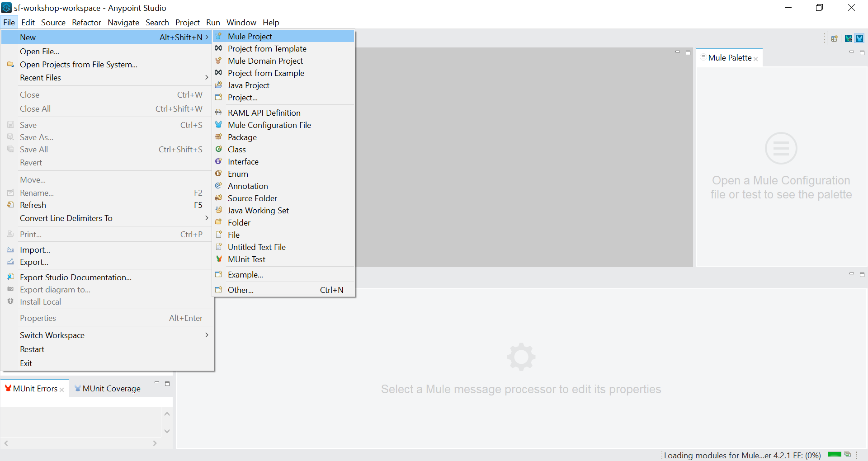Close the MUnit Errors tab
868x461 pixels.
coord(62,390)
